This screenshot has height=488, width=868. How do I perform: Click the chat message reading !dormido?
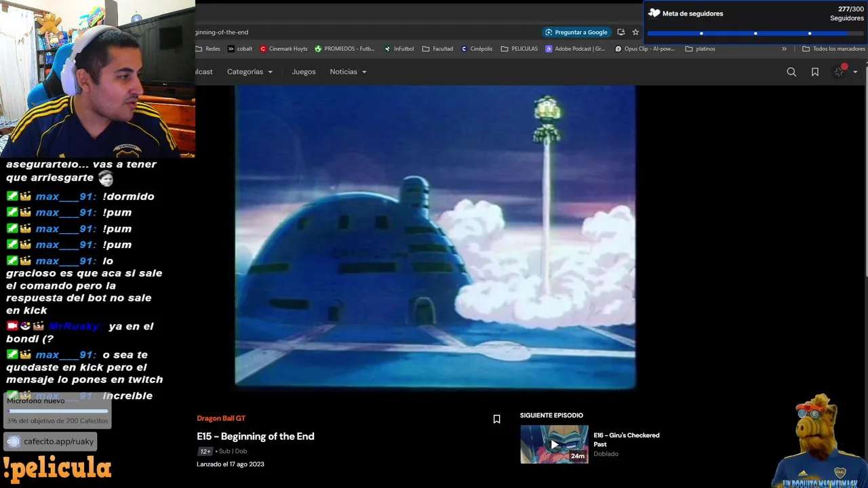(128, 197)
